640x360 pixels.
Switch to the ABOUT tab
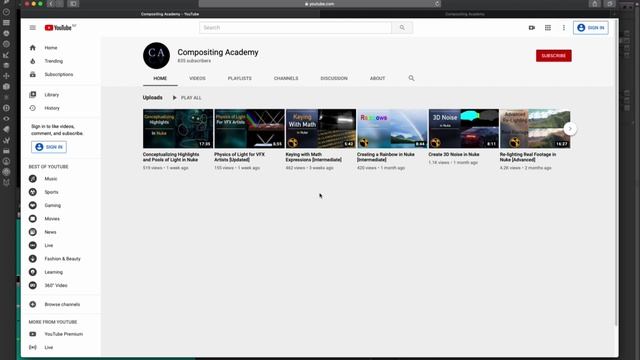click(x=378, y=78)
